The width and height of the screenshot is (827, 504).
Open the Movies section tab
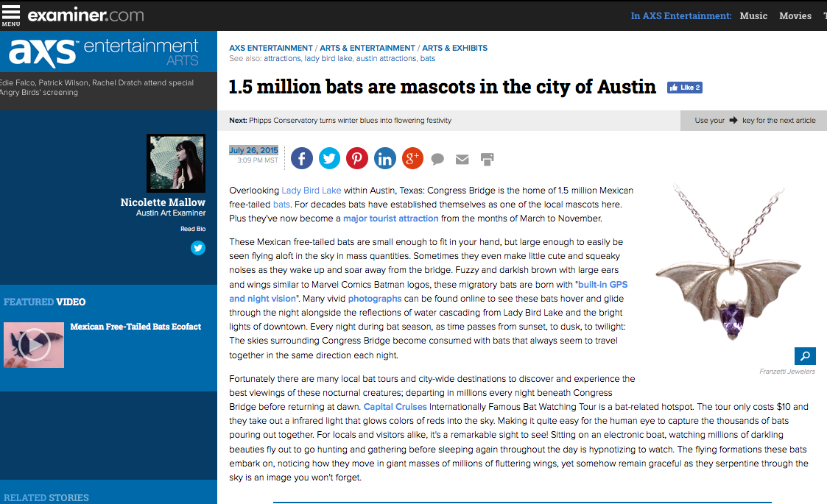pyautogui.click(x=795, y=15)
